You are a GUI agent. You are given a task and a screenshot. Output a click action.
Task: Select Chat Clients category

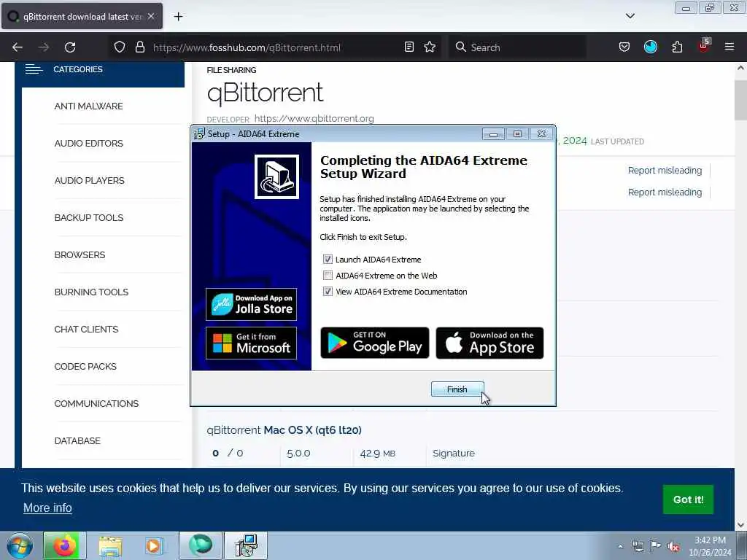[86, 329]
